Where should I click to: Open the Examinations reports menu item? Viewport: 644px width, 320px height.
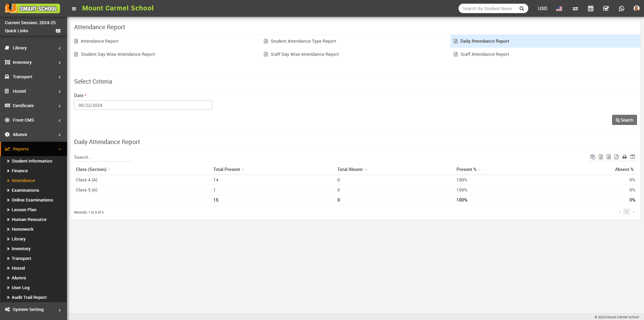click(x=25, y=190)
